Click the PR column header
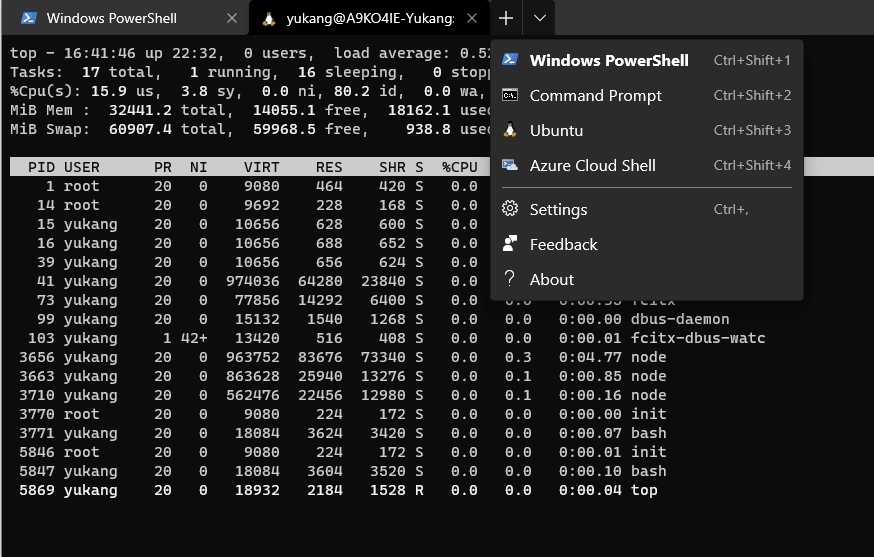Viewport: 874px width, 557px height. tap(163, 167)
